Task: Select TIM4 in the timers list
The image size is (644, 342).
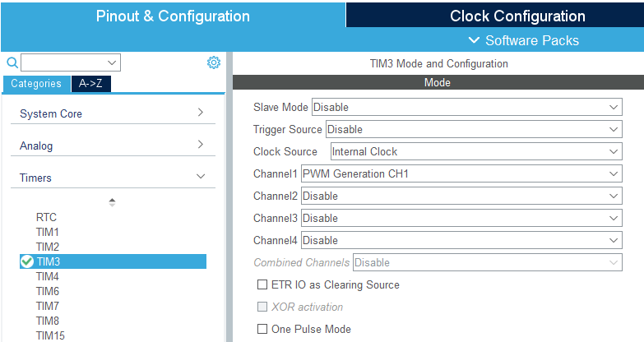Action: click(x=48, y=276)
